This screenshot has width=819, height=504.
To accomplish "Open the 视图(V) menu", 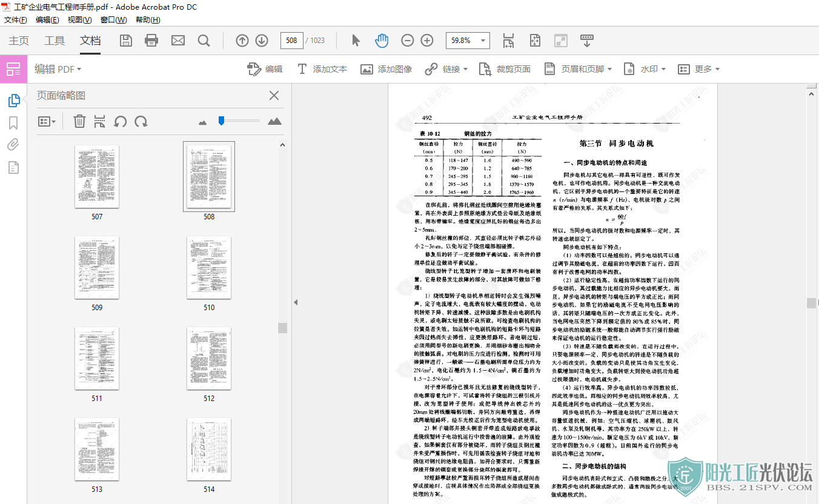I will [x=79, y=20].
